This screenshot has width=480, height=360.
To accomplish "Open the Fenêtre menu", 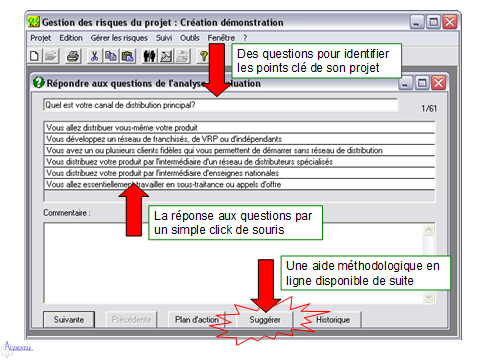I will click(x=221, y=38).
